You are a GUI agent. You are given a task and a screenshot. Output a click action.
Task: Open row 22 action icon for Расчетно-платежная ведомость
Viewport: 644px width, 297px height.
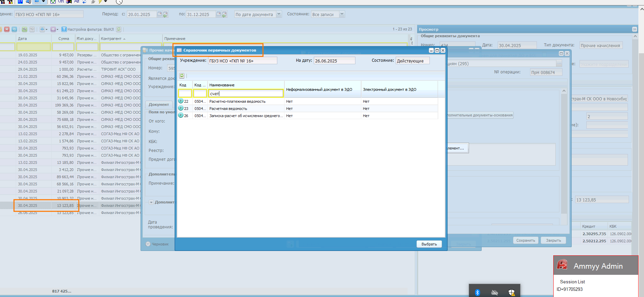[181, 101]
